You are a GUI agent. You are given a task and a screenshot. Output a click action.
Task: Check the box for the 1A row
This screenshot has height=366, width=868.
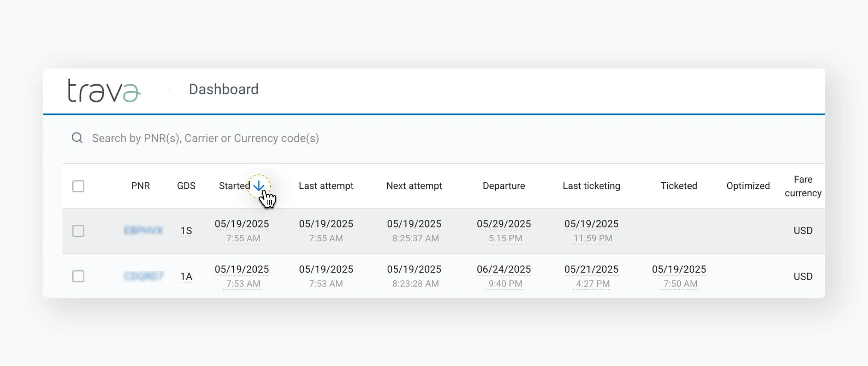click(x=78, y=276)
